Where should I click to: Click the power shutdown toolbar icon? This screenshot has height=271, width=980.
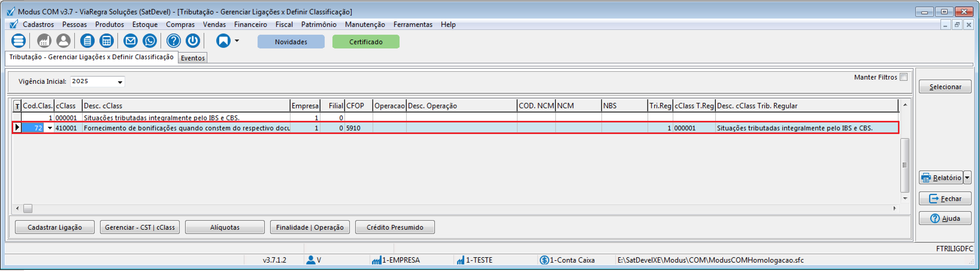tap(193, 41)
